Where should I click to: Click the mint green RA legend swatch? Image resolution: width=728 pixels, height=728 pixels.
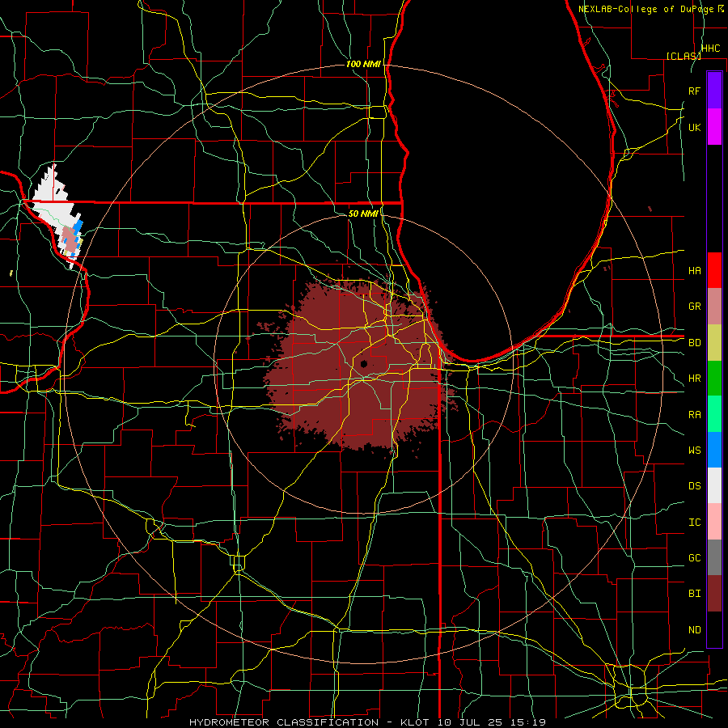click(x=714, y=414)
